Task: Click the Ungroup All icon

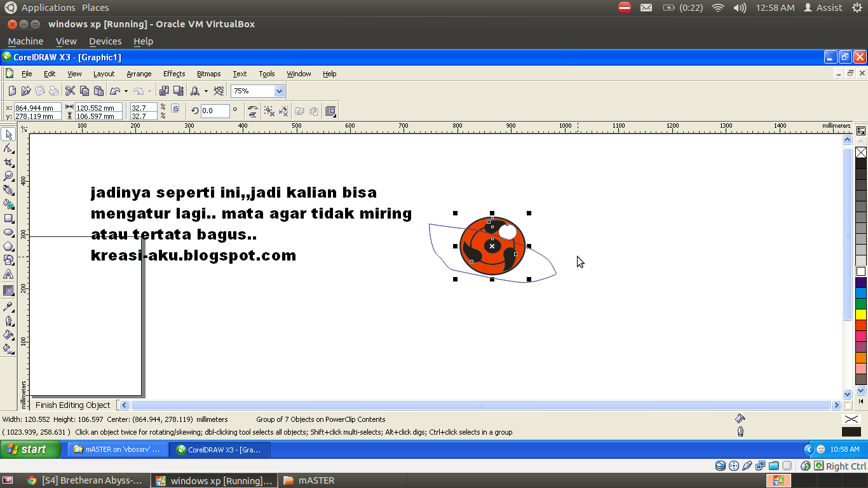Action: click(283, 111)
